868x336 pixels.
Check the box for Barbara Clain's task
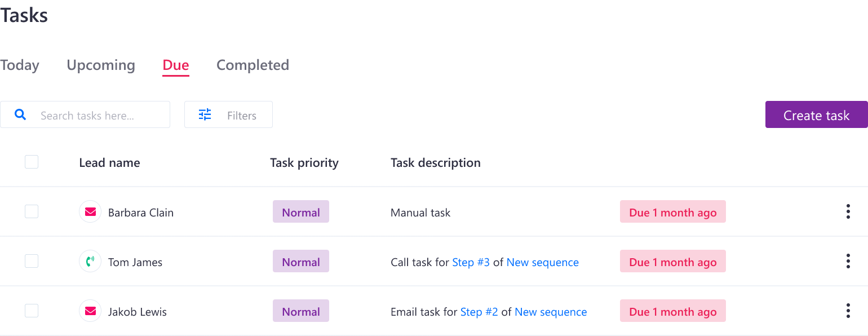pos(32,212)
